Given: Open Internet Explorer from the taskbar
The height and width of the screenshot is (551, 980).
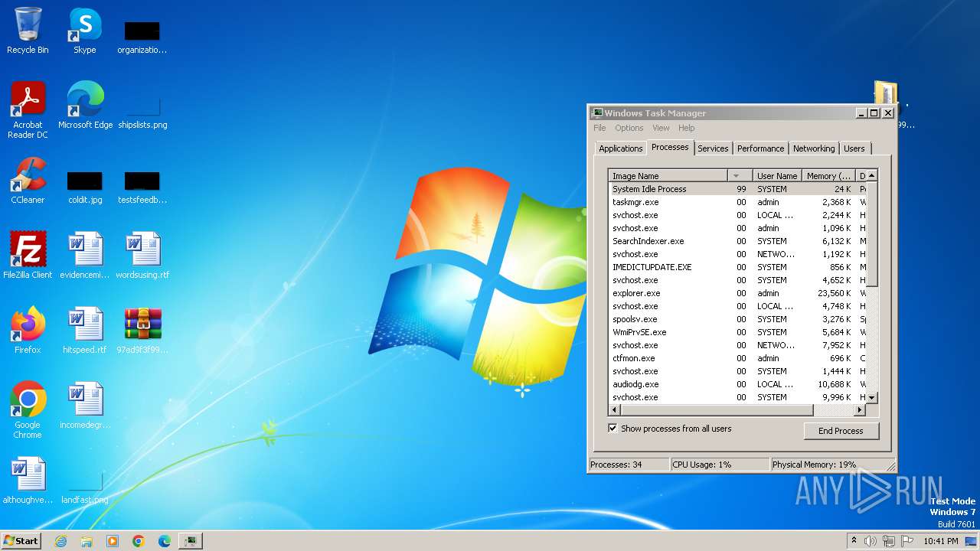Looking at the screenshot, I should 61,541.
